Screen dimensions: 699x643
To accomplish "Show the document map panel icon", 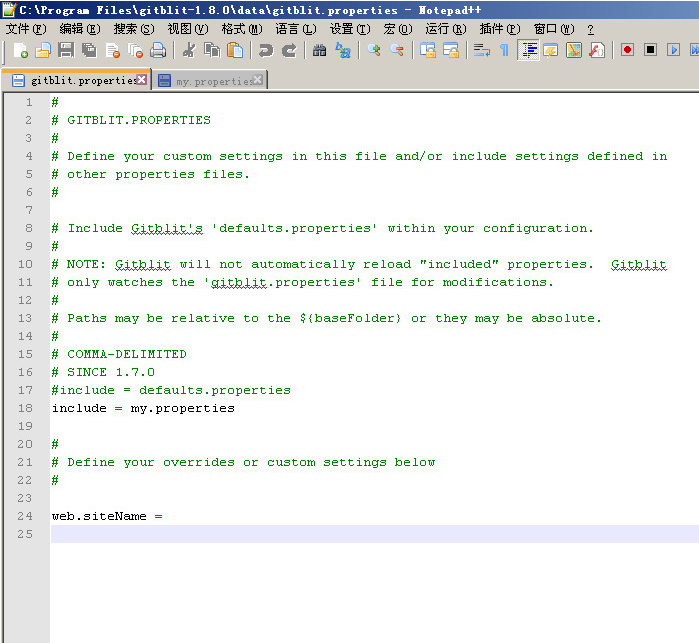I will pyautogui.click(x=574, y=50).
